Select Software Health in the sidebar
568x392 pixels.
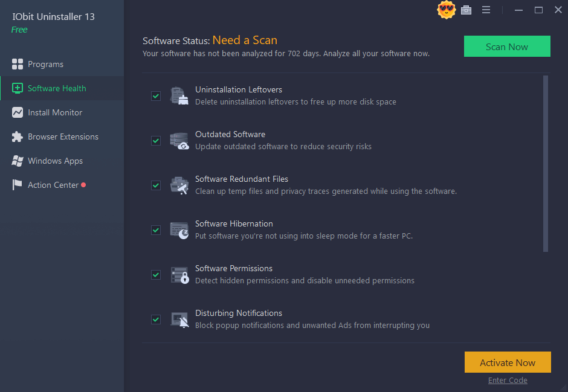(62, 88)
